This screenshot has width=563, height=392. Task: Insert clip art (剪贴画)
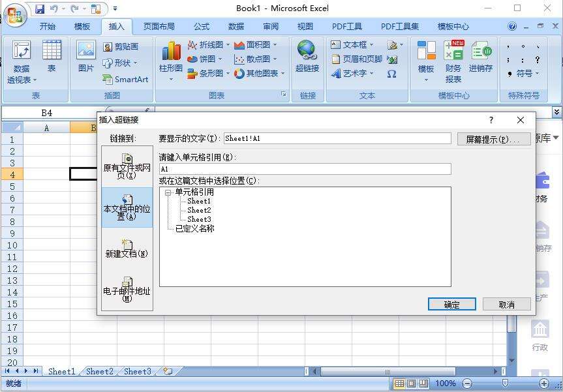click(x=121, y=47)
